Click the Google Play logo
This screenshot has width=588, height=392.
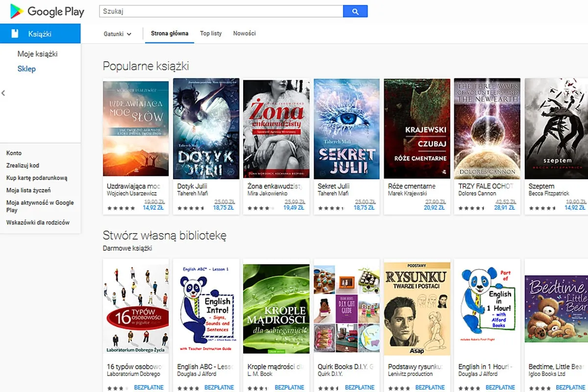click(47, 11)
